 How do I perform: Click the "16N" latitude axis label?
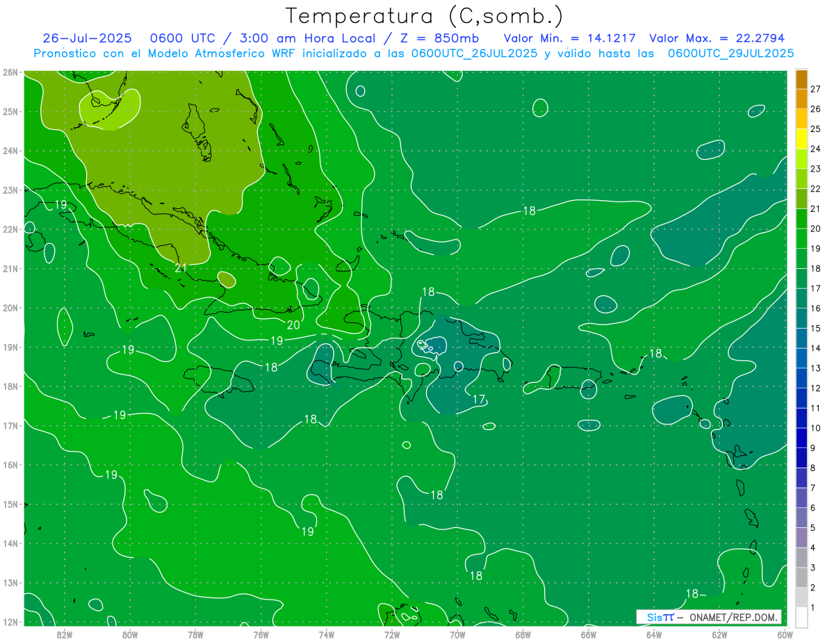10,465
